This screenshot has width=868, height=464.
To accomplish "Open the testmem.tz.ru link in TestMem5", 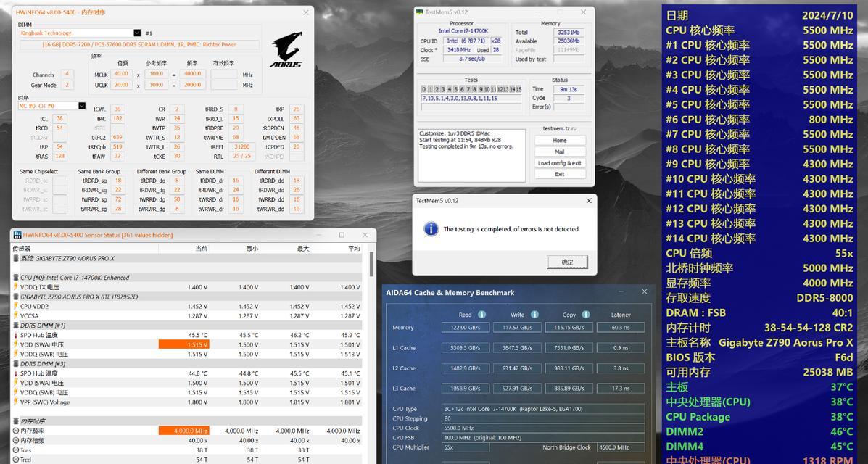I will [560, 128].
